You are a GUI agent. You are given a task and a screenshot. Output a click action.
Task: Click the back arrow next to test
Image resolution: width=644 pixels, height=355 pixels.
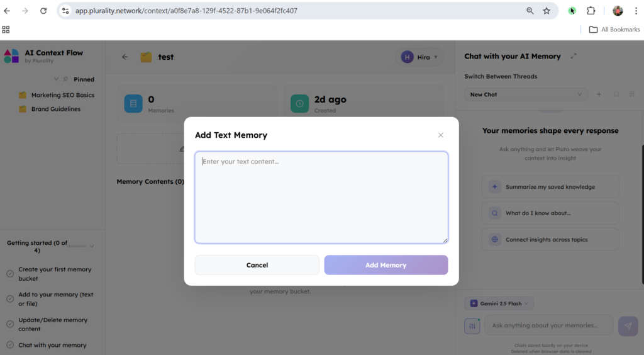(x=125, y=57)
